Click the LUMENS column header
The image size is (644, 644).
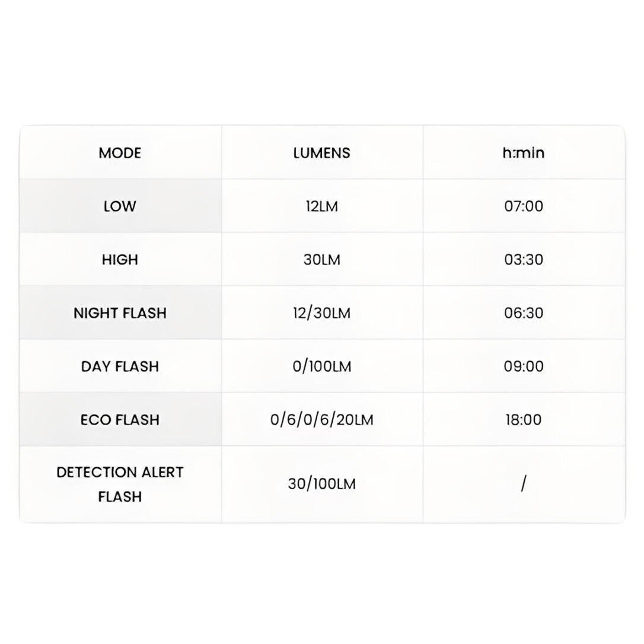click(321, 153)
